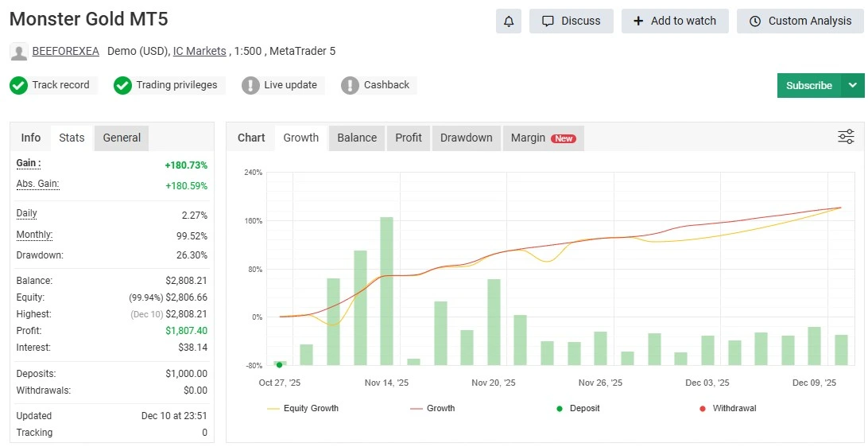Screen dimensions: 868x447
Task: Select the General tab in info panel
Action: pyautogui.click(x=122, y=138)
